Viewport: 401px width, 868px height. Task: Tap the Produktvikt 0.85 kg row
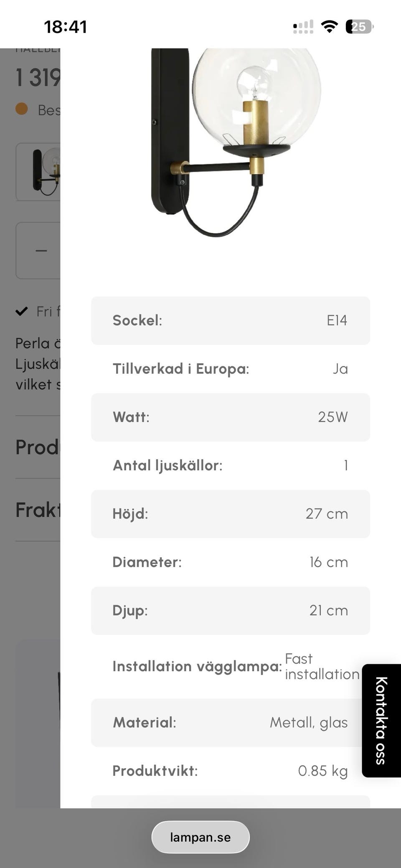coord(231,771)
